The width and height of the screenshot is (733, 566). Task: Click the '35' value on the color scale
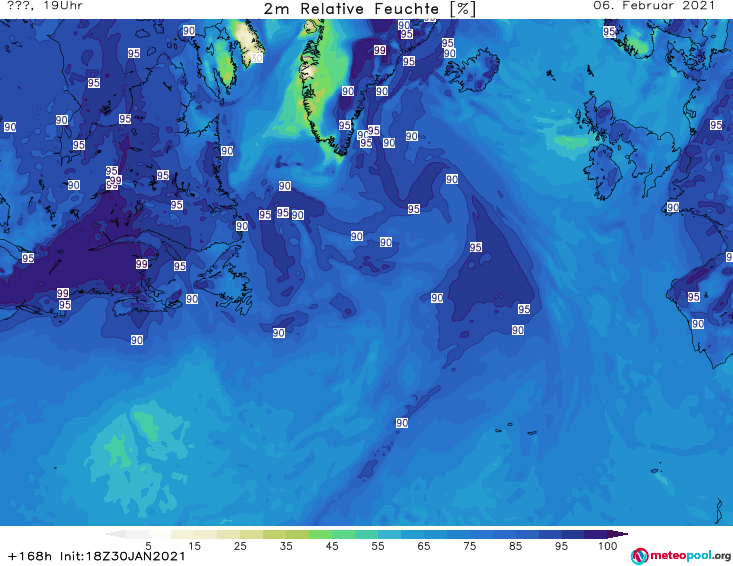(x=286, y=546)
